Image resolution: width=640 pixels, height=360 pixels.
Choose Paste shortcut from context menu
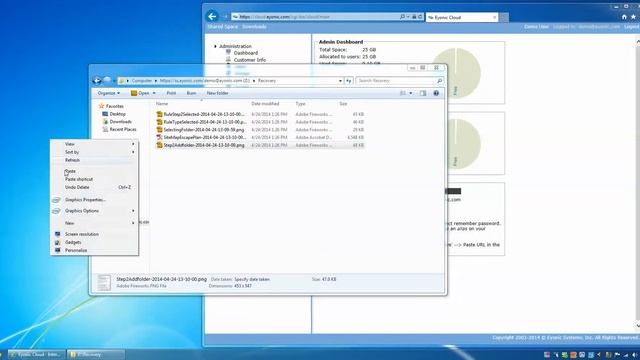tap(94, 179)
